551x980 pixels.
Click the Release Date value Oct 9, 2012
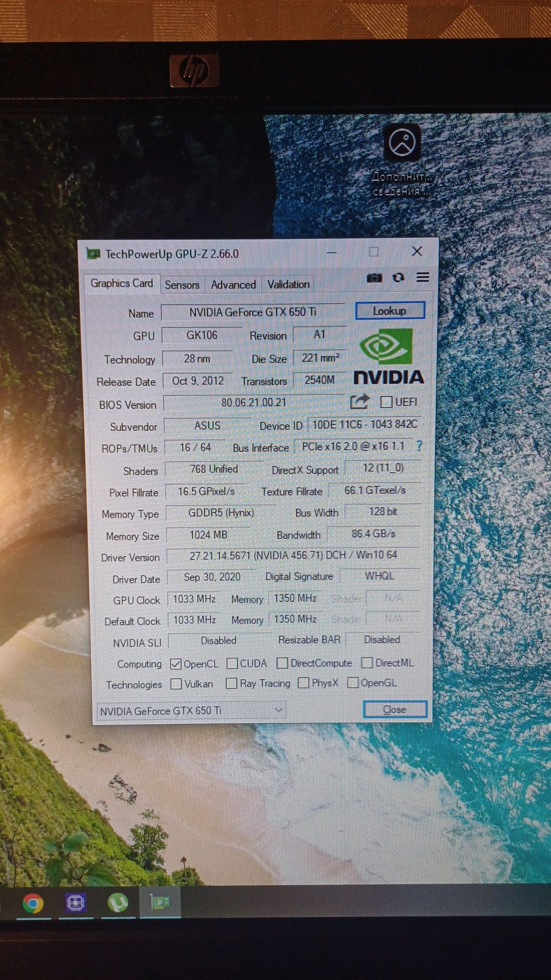pyautogui.click(x=198, y=381)
